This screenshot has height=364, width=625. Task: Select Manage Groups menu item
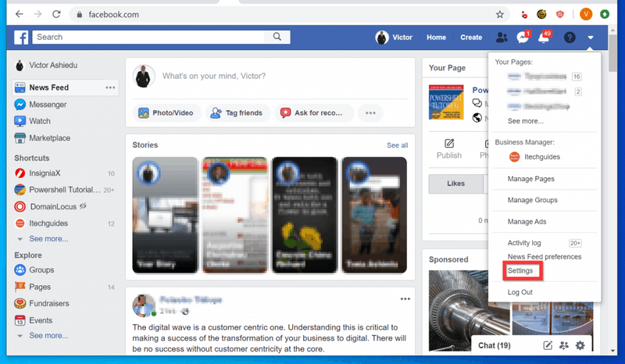point(533,200)
